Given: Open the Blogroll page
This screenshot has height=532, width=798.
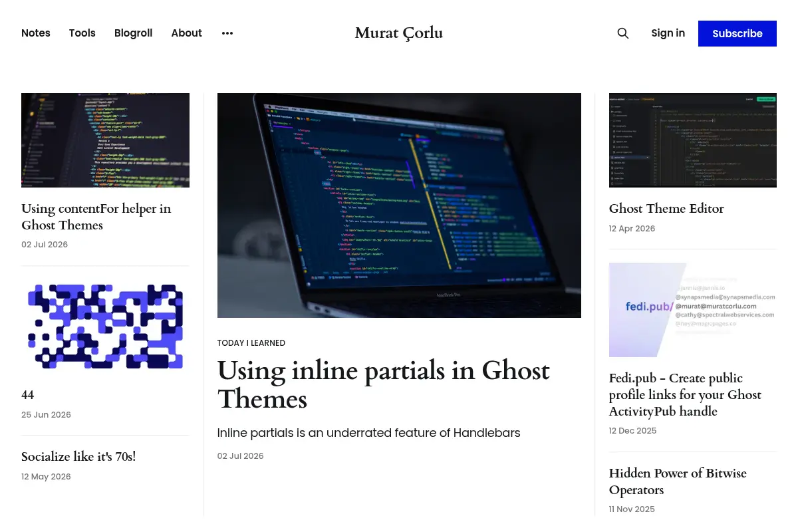Looking at the screenshot, I should click(x=134, y=33).
